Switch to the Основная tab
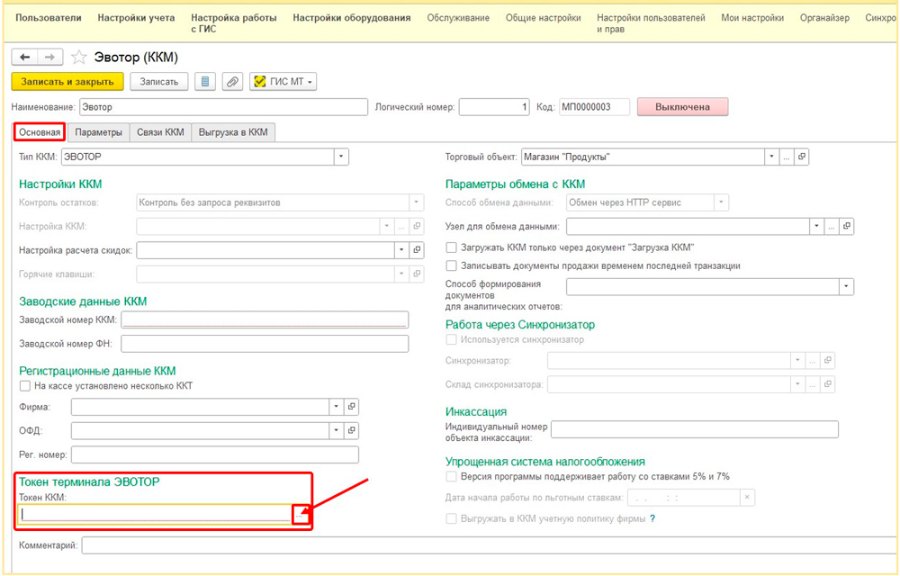The image size is (900, 576). click(40, 133)
